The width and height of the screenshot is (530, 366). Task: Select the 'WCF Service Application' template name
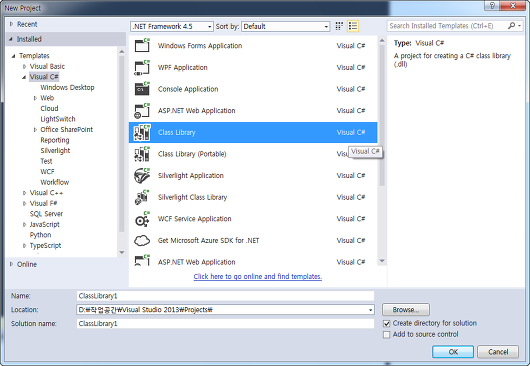195,219
